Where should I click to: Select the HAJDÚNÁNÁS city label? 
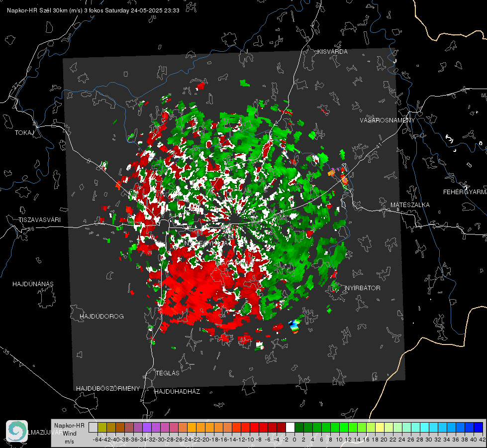[x=33, y=284]
